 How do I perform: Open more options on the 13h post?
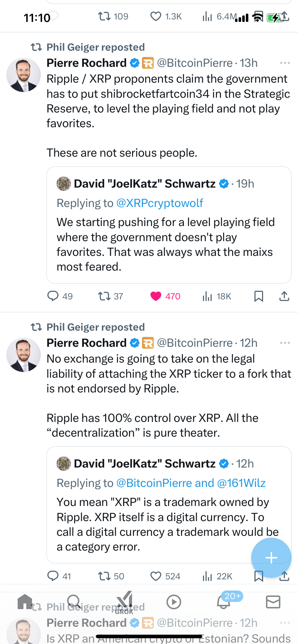[x=285, y=63]
